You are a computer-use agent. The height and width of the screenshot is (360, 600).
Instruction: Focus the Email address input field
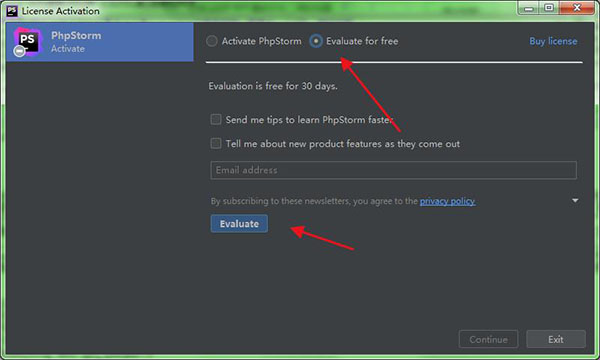[x=393, y=170]
